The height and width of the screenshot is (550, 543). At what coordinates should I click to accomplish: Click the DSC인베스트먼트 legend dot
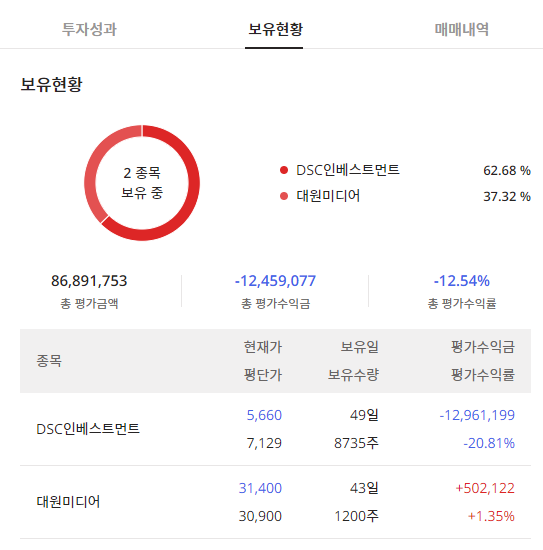pyautogui.click(x=284, y=170)
